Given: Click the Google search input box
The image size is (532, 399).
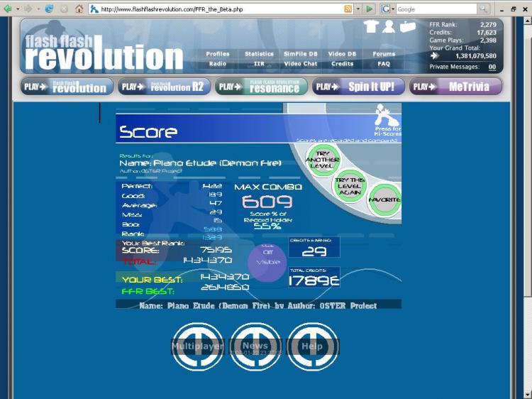Looking at the screenshot, I should (437, 9).
